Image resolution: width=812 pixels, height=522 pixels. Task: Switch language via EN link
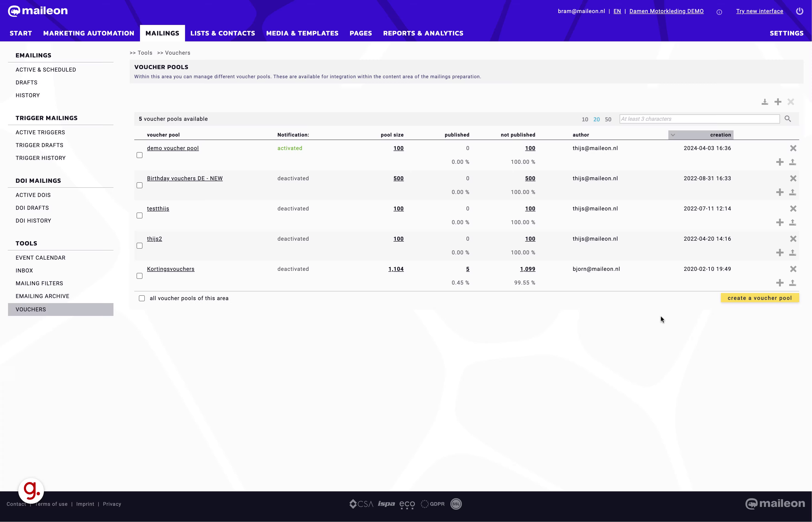[x=617, y=11]
